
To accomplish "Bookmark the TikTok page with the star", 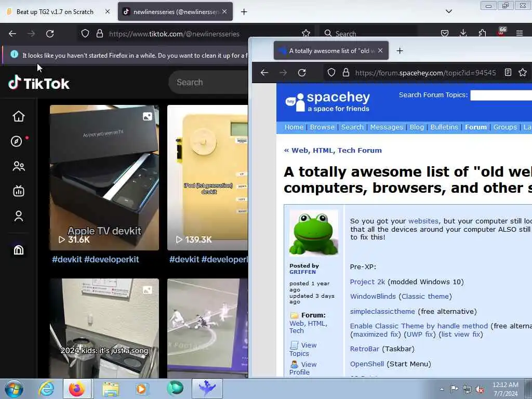I will [305, 33].
